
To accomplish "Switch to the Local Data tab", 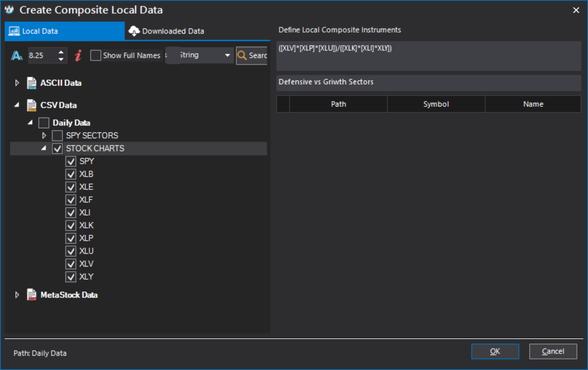I will point(65,31).
